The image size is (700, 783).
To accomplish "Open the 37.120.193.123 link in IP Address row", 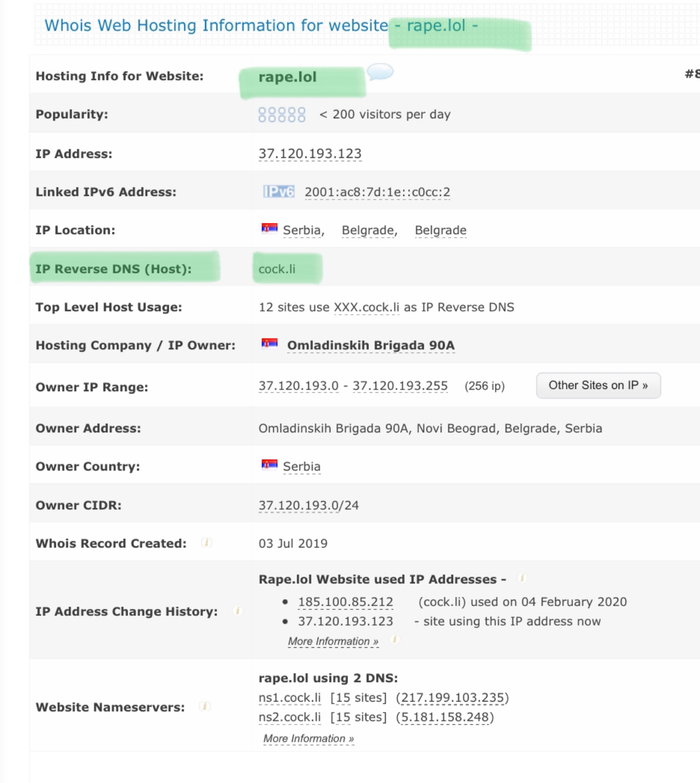I will 310,154.
